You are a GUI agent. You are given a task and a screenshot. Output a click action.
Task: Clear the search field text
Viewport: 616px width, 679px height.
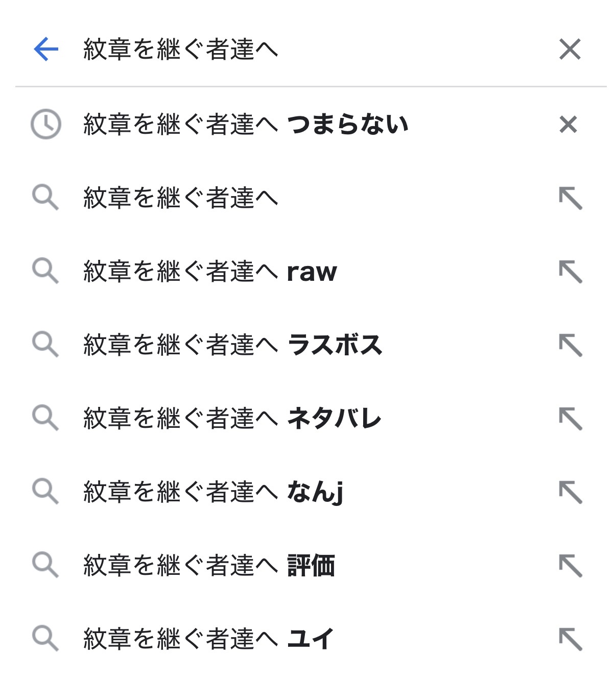[x=570, y=50]
